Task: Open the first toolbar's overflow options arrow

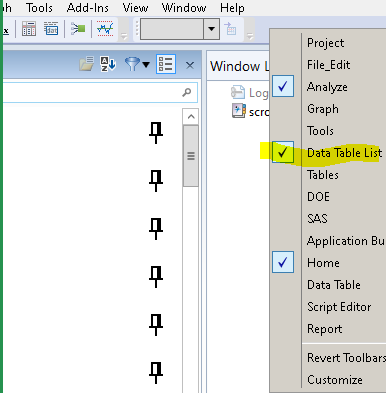Action: 124,36
